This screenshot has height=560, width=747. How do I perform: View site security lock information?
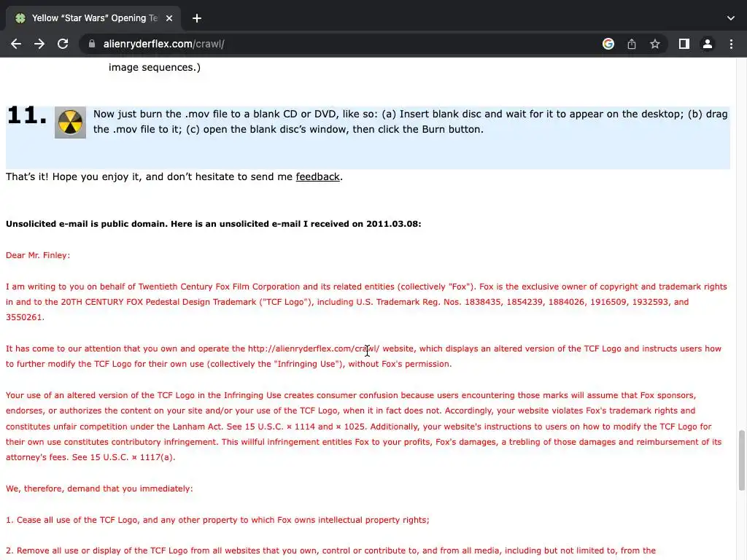click(92, 44)
